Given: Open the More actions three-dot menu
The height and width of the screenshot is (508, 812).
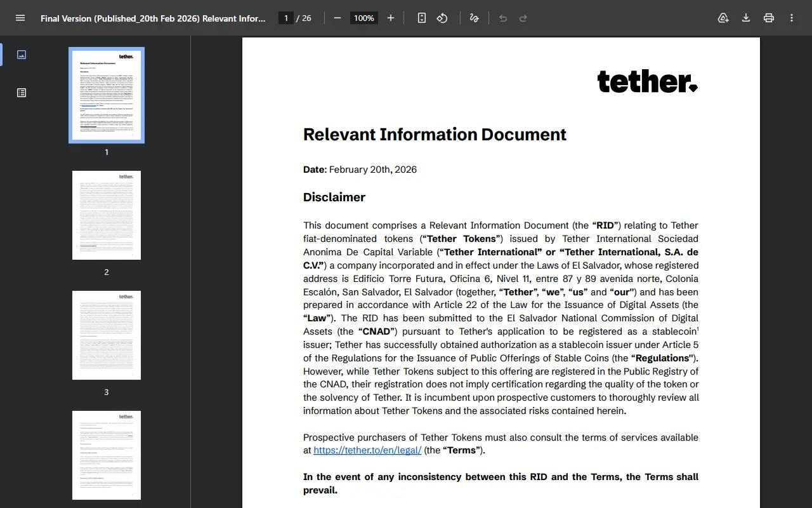Looking at the screenshot, I should pos(792,18).
